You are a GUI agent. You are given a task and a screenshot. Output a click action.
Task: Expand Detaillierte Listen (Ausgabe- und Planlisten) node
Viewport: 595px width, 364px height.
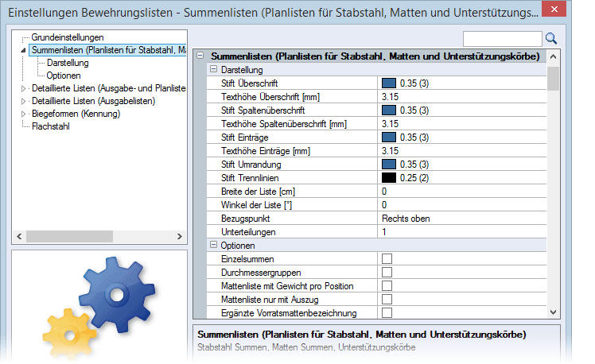click(x=23, y=88)
